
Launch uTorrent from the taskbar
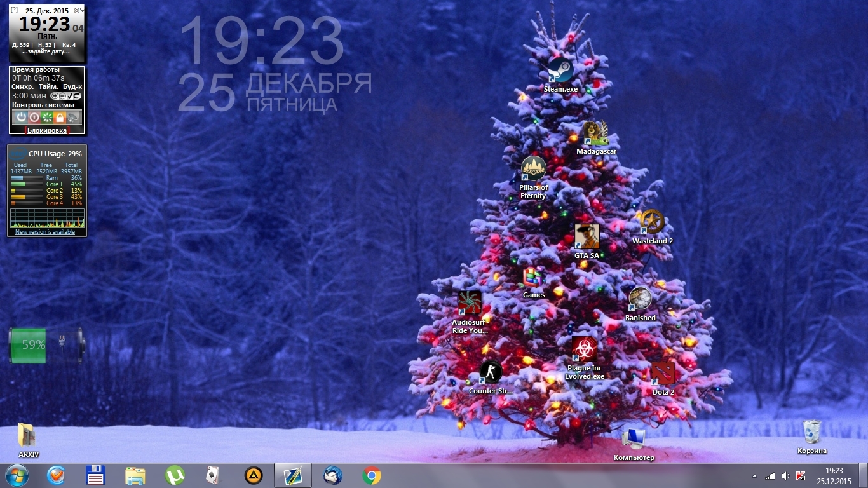175,475
